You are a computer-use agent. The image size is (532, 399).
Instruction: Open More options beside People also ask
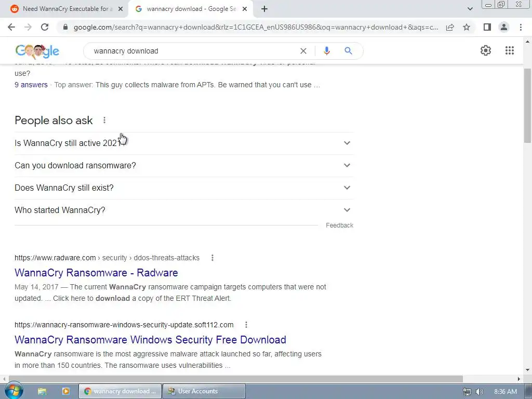(x=104, y=120)
